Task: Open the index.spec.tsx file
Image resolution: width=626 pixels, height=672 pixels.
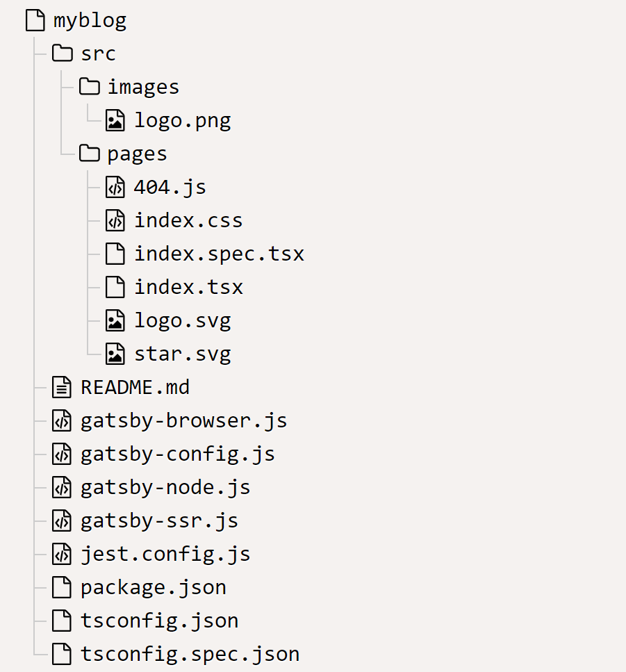Action: [219, 254]
